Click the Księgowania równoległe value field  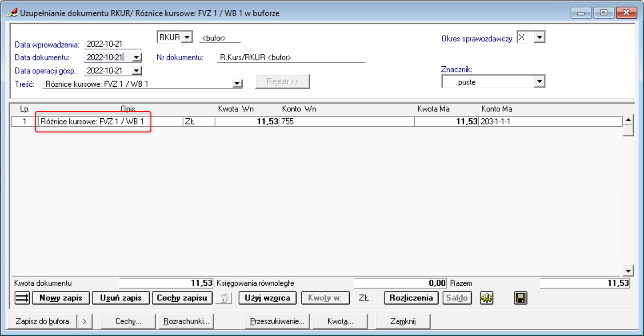click(400, 283)
